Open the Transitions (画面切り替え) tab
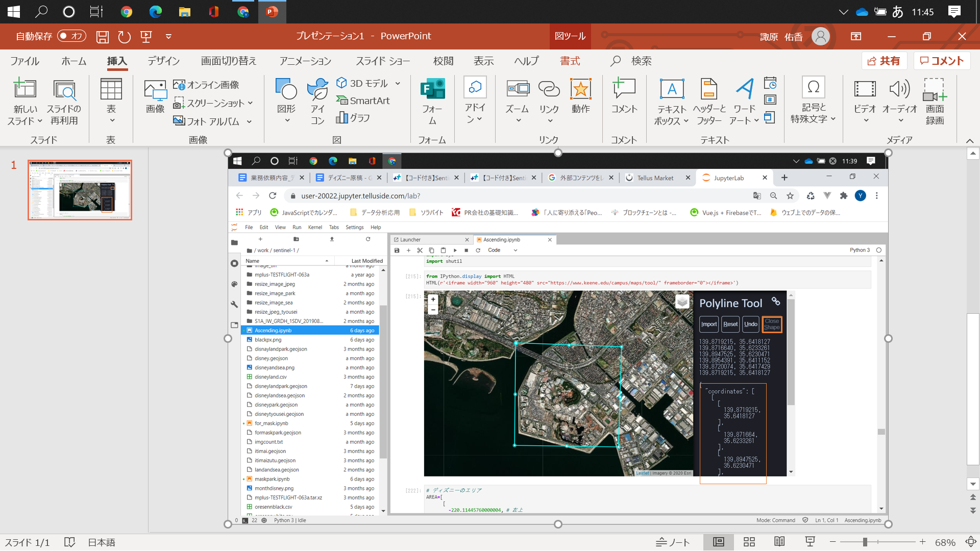 pyautogui.click(x=229, y=61)
